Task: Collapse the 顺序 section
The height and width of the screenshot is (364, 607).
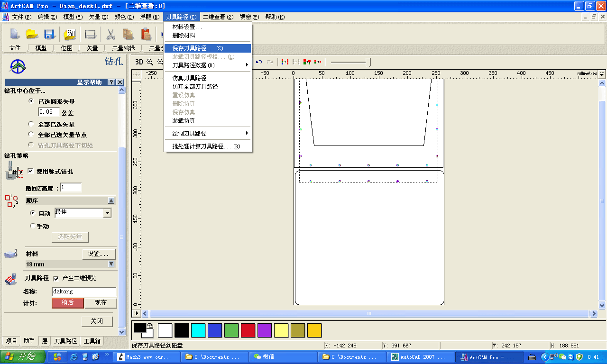Action: (x=111, y=200)
